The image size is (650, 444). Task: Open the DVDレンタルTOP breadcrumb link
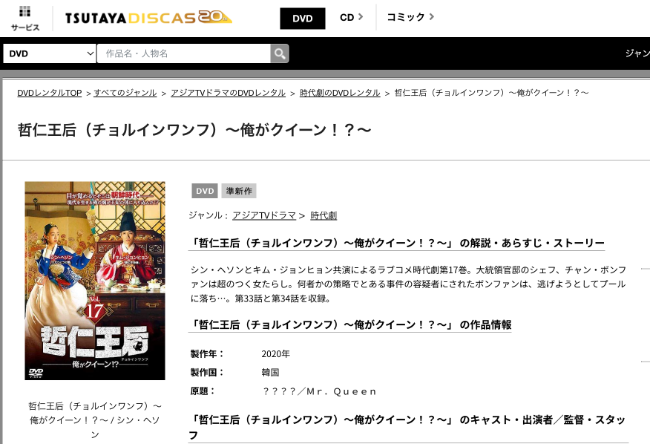(x=50, y=93)
